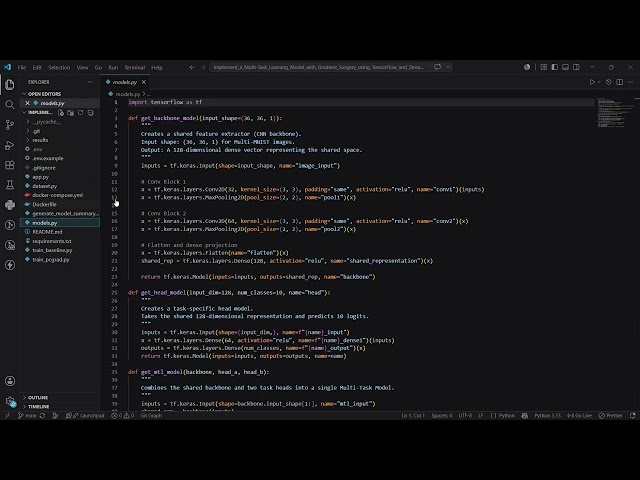Open the Terminal menu
This screenshot has height=480, width=640.
135,67
